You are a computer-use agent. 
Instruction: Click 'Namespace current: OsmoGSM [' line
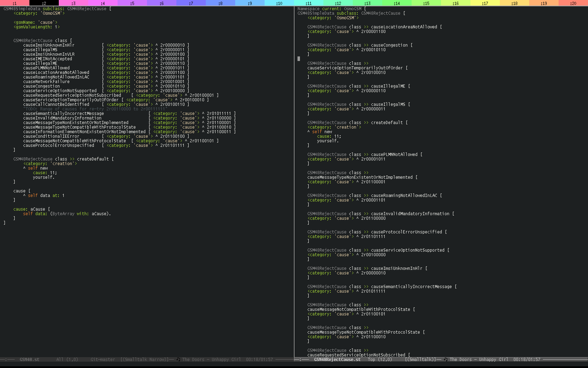(x=332, y=9)
